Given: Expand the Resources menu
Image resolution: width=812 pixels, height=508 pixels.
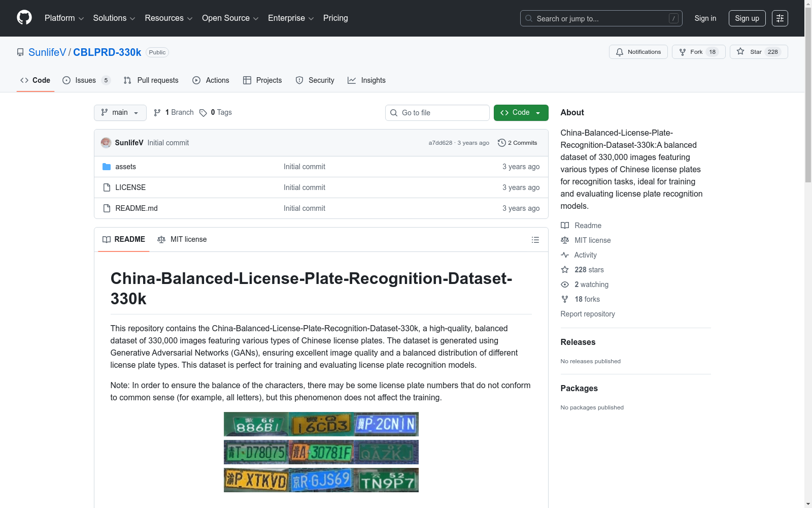Looking at the screenshot, I should [168, 18].
